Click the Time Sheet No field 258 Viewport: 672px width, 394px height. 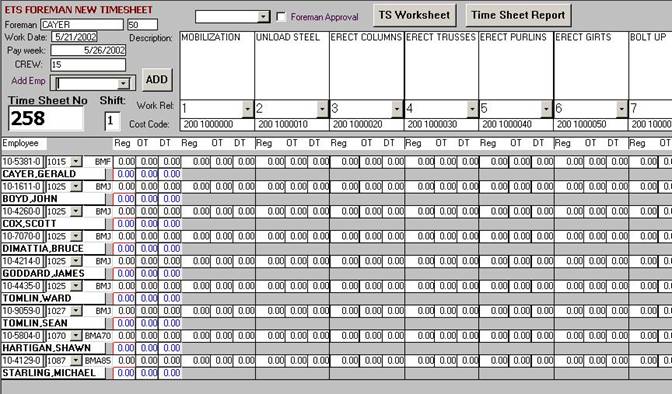tap(46, 119)
